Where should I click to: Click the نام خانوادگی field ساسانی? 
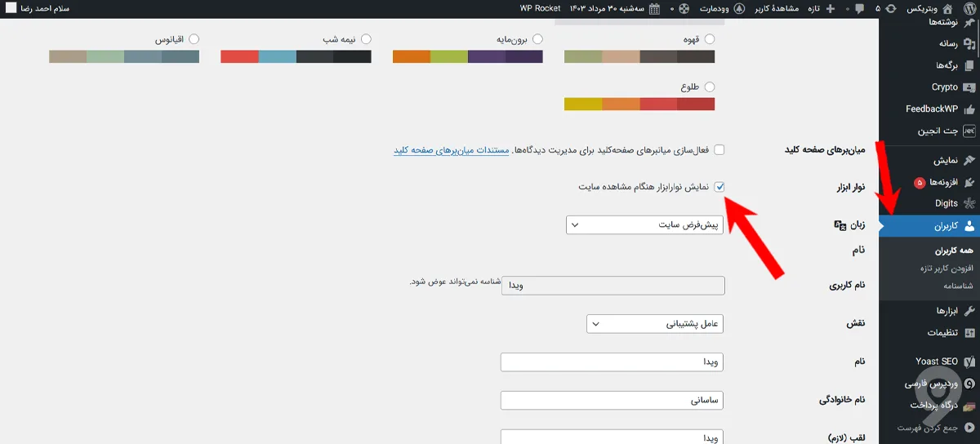(x=612, y=401)
